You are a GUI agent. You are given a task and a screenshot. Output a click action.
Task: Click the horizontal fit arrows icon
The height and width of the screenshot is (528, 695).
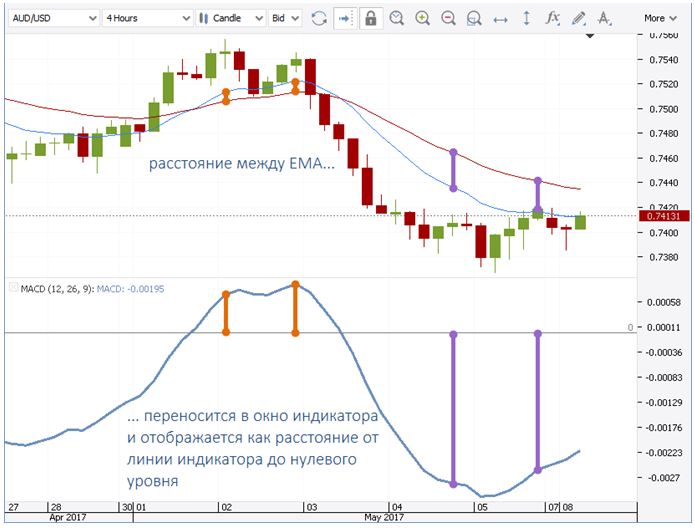pos(500,20)
